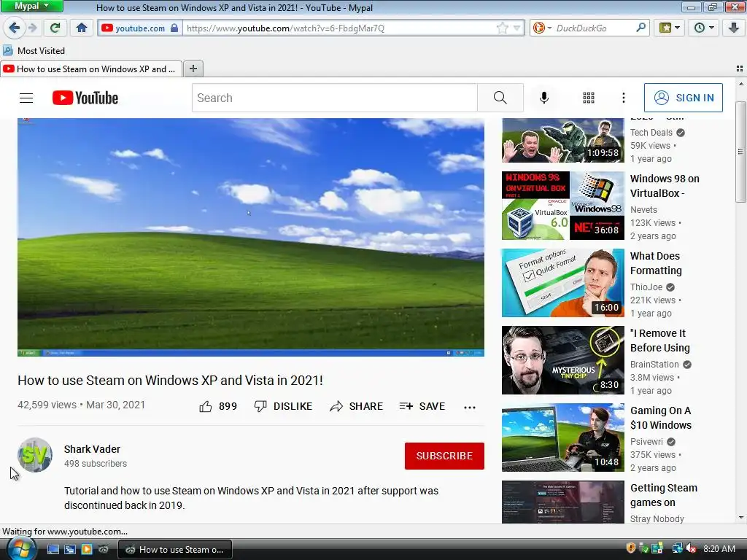
Task: Click the YouTube search magnifier button
Action: tap(500, 98)
